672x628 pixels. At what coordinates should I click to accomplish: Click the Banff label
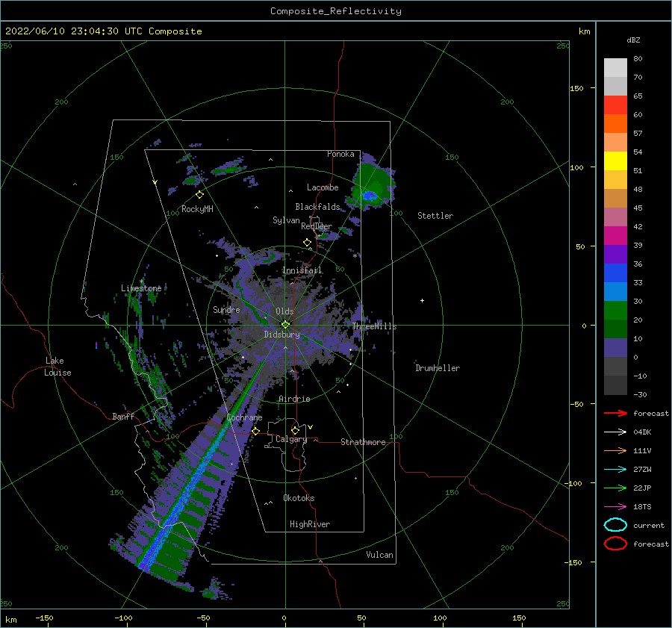point(123,416)
